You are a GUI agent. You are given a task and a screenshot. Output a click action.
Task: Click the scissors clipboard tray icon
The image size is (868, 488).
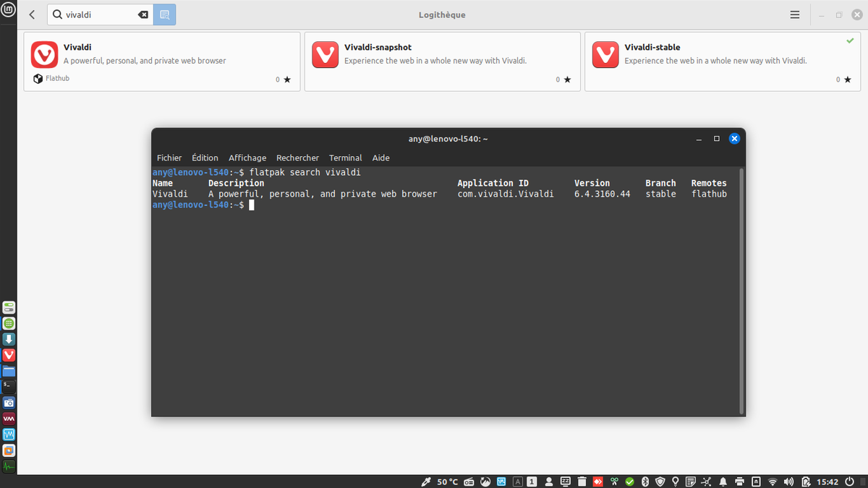coord(613,481)
